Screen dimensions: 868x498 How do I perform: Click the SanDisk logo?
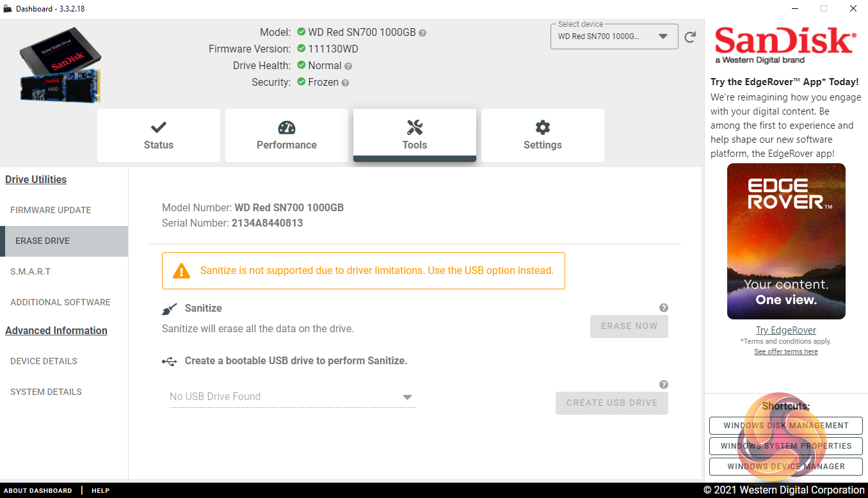(785, 45)
